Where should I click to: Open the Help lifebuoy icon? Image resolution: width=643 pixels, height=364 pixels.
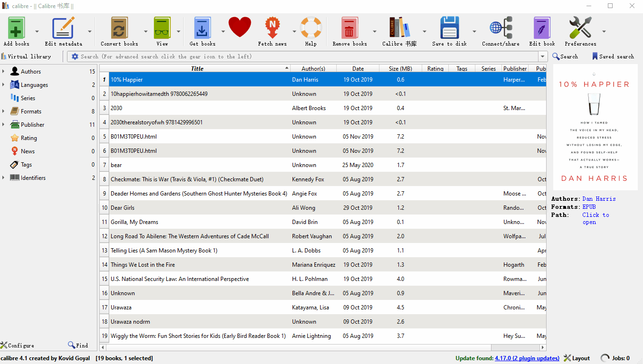click(311, 28)
